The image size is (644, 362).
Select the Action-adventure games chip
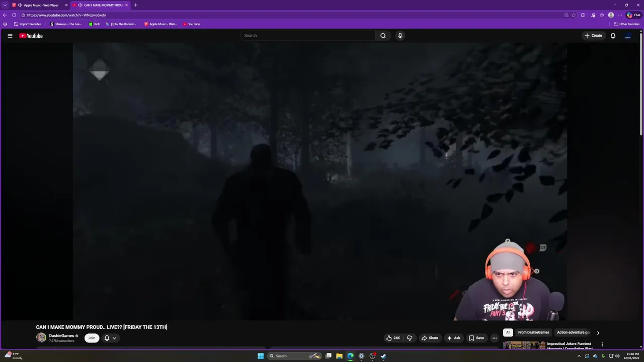[x=573, y=332]
